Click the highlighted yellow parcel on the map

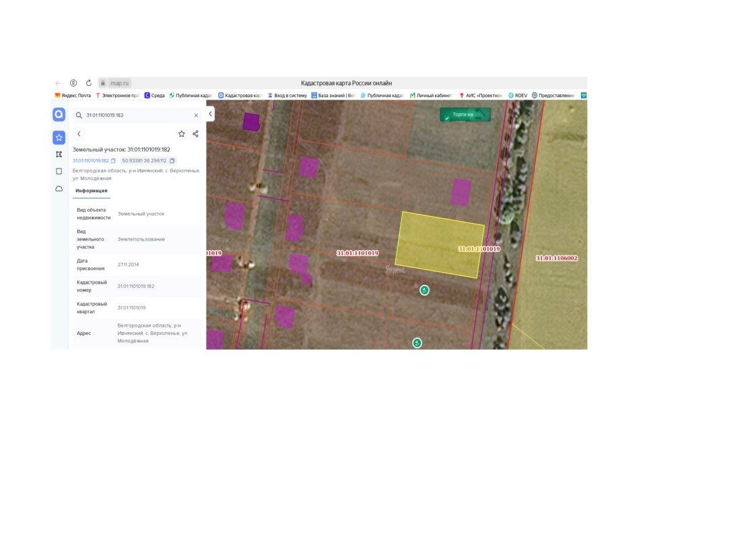tap(439, 245)
